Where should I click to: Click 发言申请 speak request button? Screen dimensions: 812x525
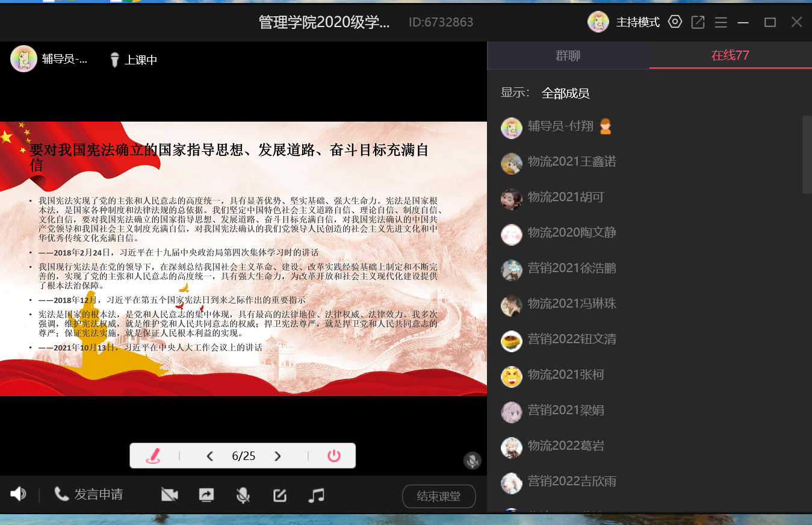click(89, 494)
